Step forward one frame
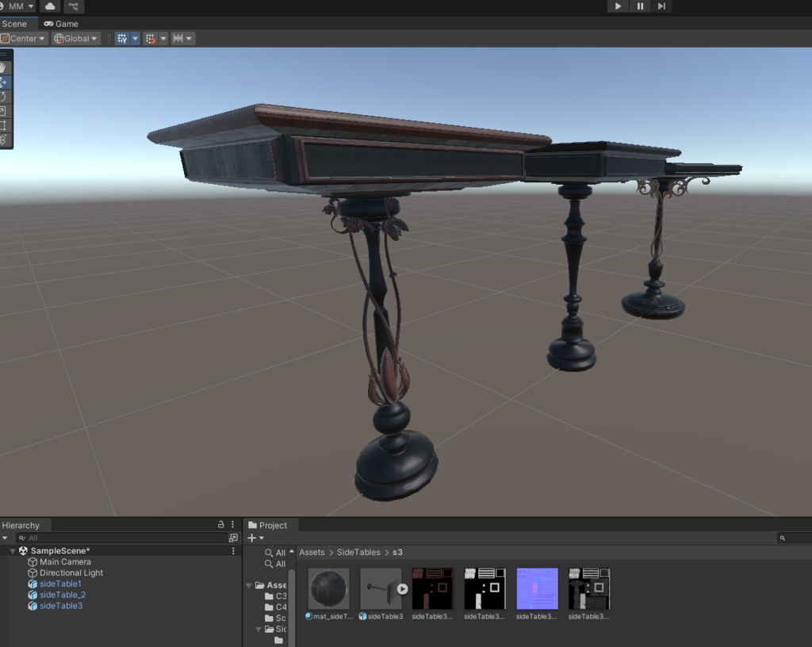812x647 pixels. 661,6
